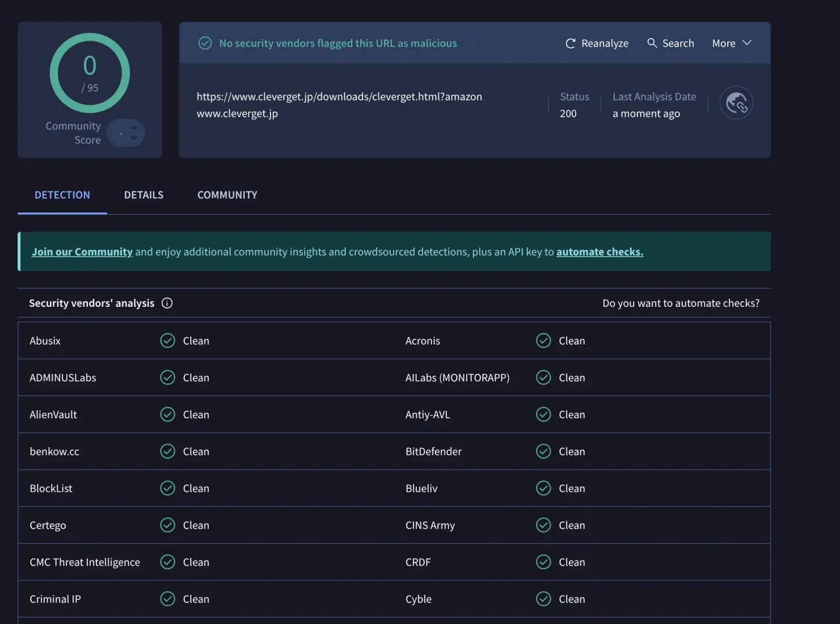Click the Clean result text for Certego
The width and height of the screenshot is (840, 624).
point(196,526)
